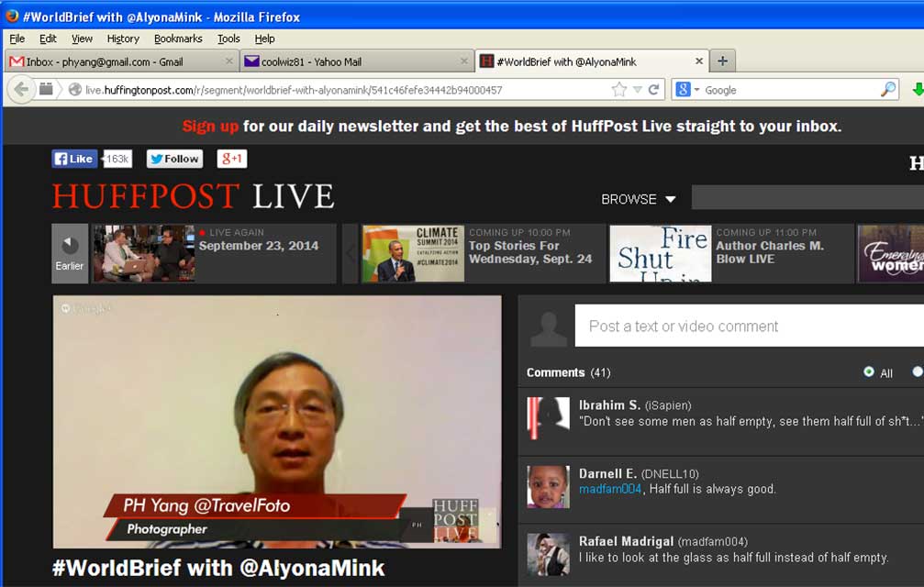This screenshot has height=587, width=924.
Task: Click the Post a text or video comment field
Action: pos(750,326)
